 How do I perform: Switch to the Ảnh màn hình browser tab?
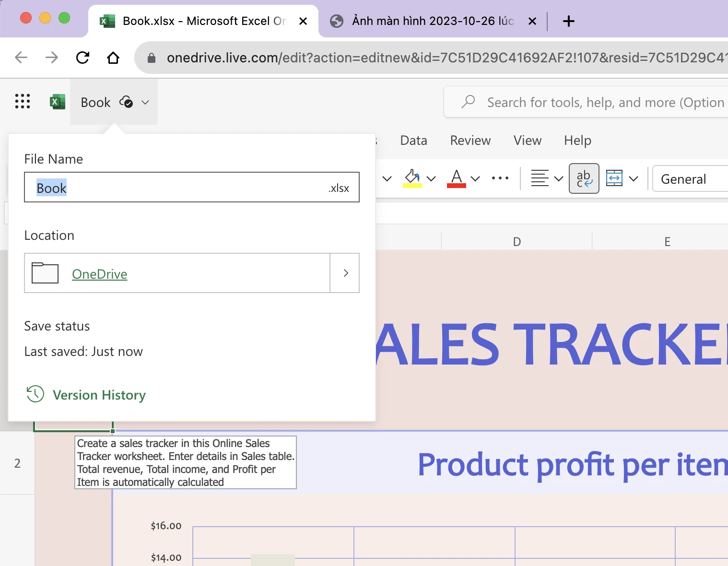(432, 21)
